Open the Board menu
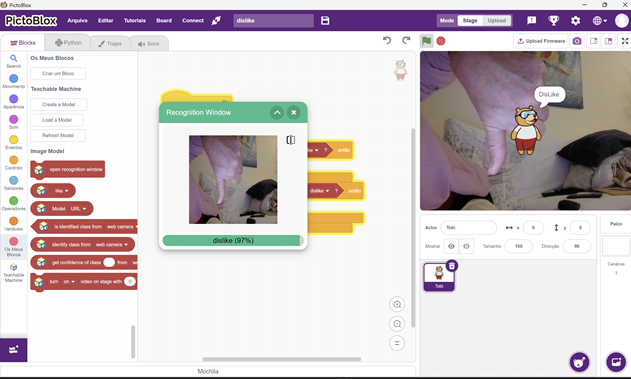This screenshot has width=631, height=379. [164, 21]
